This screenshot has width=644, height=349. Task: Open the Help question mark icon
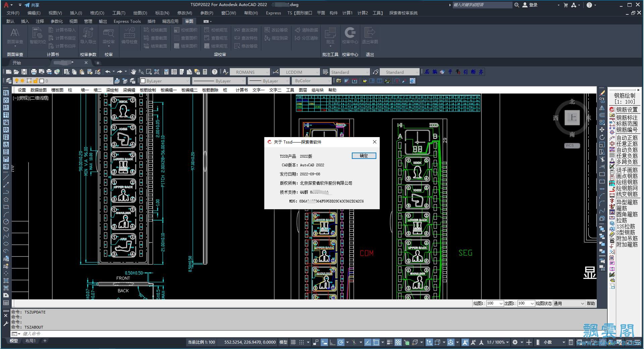pos(215,72)
